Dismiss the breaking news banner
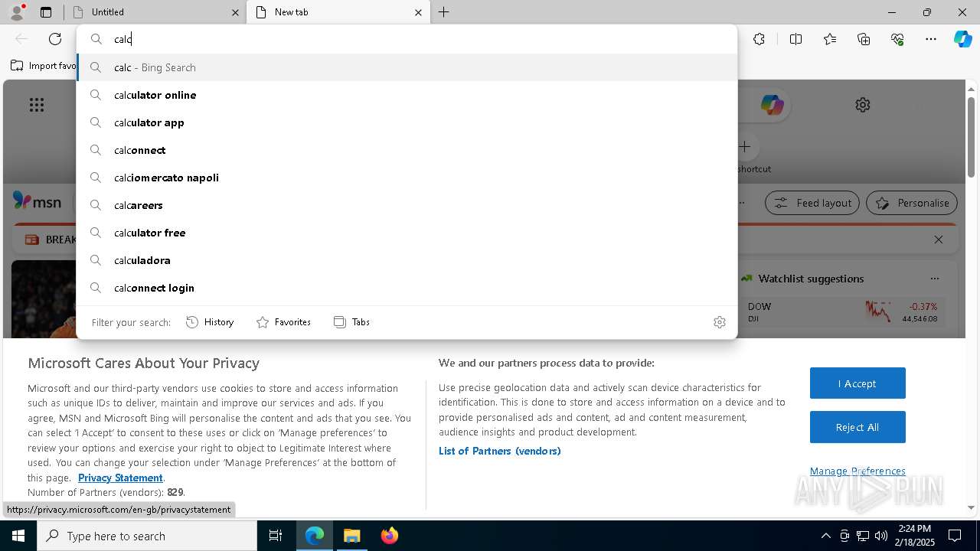 tap(939, 240)
